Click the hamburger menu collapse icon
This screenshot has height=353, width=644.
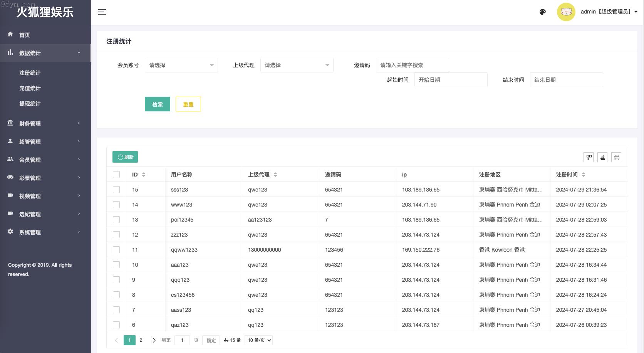tap(102, 12)
